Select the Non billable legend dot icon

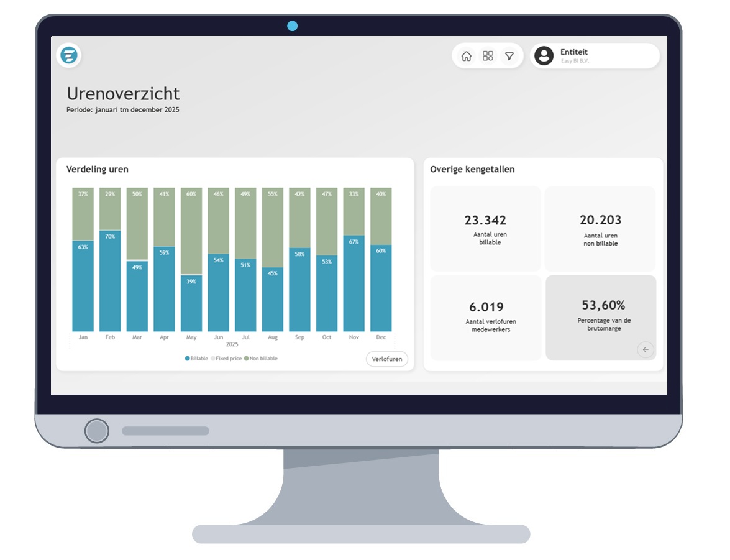[x=247, y=359]
